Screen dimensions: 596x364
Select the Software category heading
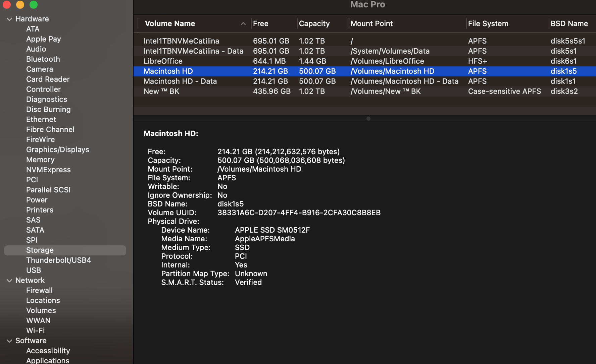(x=31, y=341)
